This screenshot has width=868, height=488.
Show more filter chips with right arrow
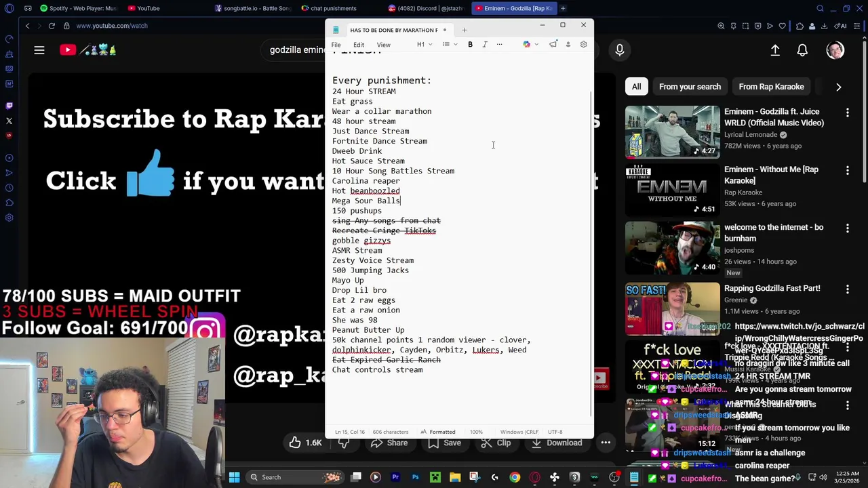pos(838,87)
